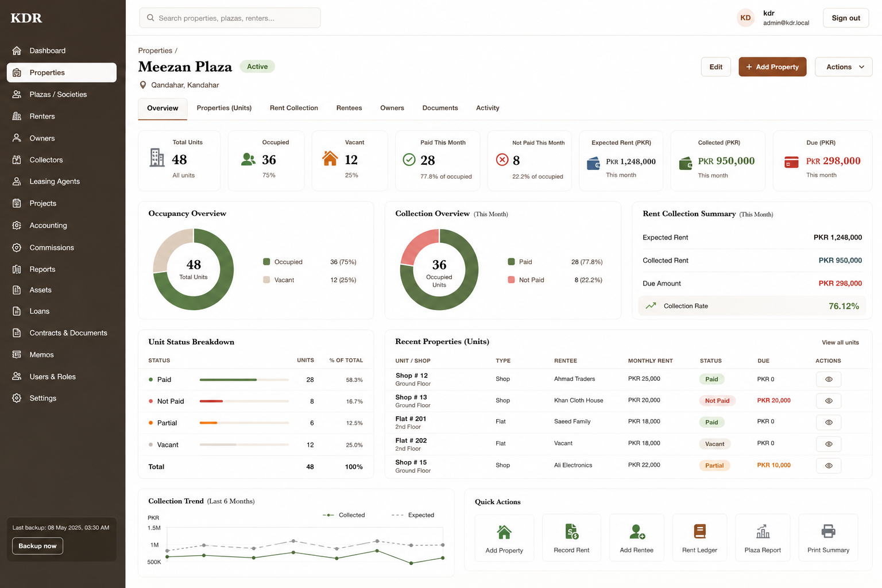
Task: Click the Record Rent quick action icon
Action: coord(572,532)
